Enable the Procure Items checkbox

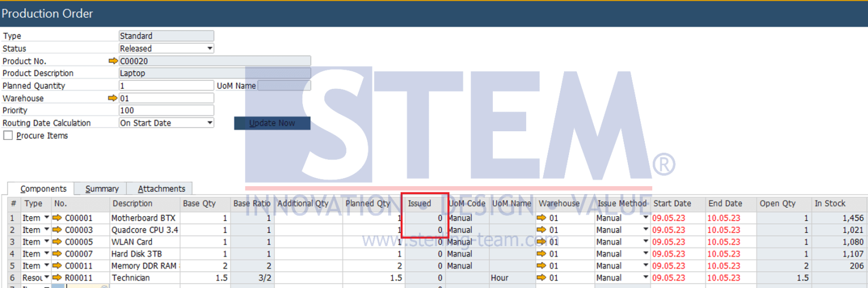(x=8, y=136)
